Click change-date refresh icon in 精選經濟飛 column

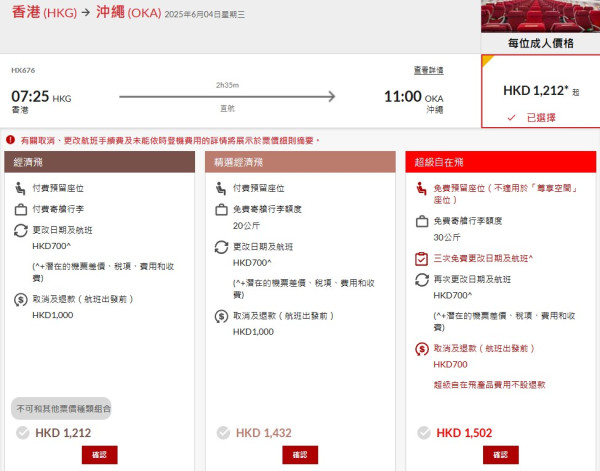(x=221, y=247)
